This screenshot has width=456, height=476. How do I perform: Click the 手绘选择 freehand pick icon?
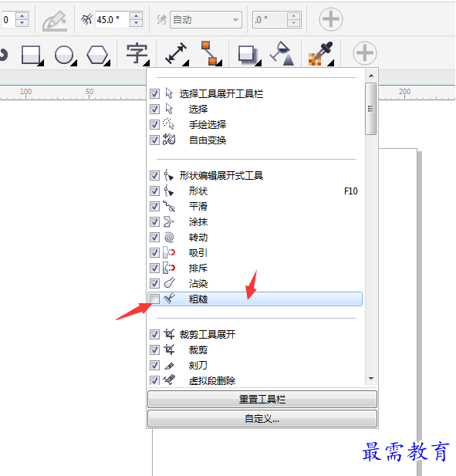(x=169, y=124)
